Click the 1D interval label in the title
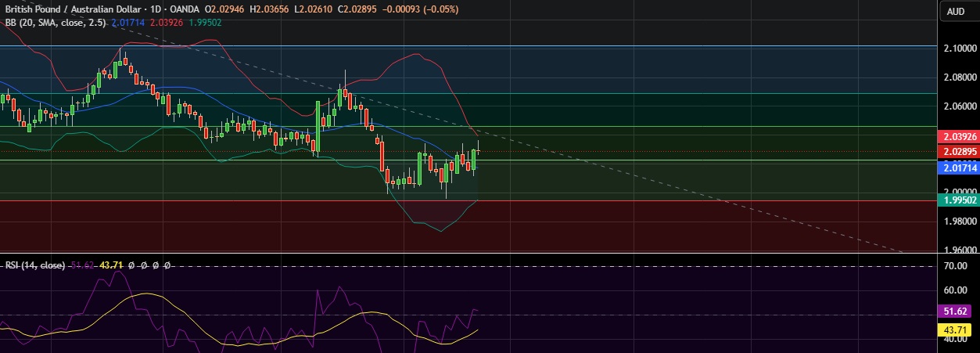This screenshot has height=353, width=980. [x=156, y=9]
